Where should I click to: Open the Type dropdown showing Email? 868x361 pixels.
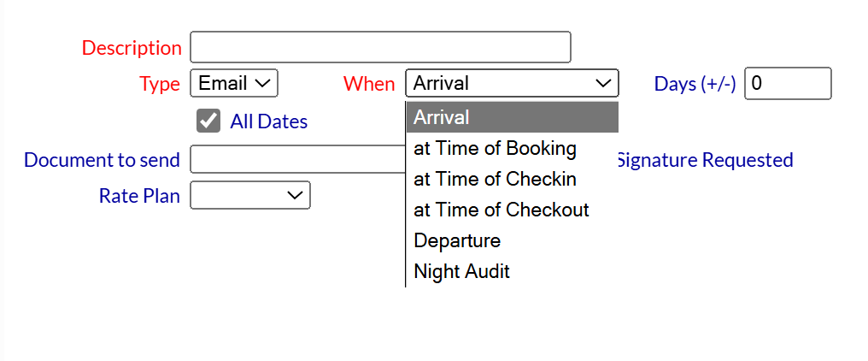[234, 83]
